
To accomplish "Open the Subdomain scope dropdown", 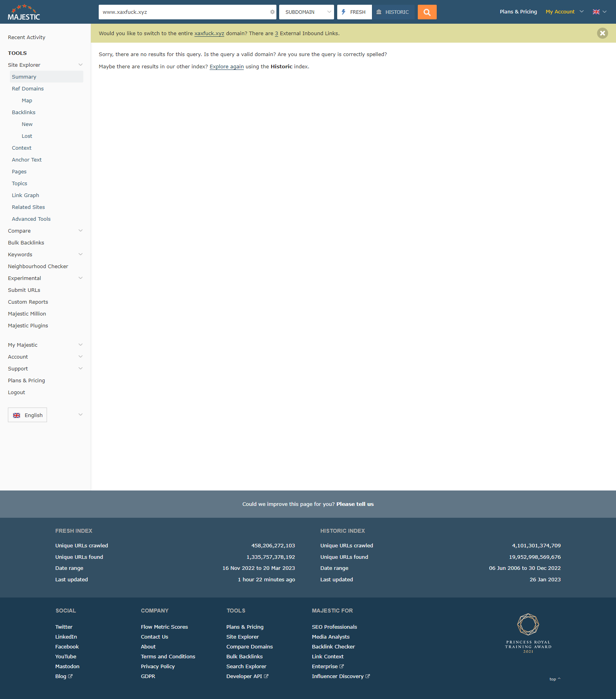I will [306, 12].
